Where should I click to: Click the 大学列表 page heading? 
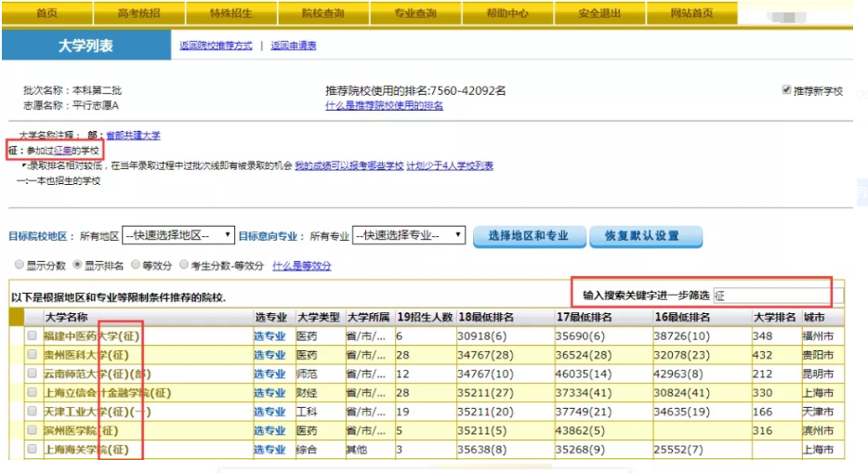click(85, 46)
